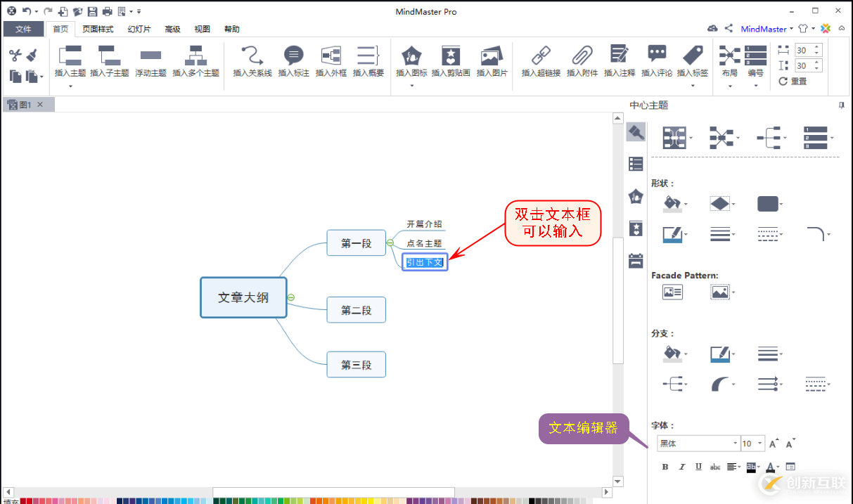This screenshot has width=853, height=504.
Task: Insert multiple topics (插入多个主题)
Action: click(x=195, y=55)
